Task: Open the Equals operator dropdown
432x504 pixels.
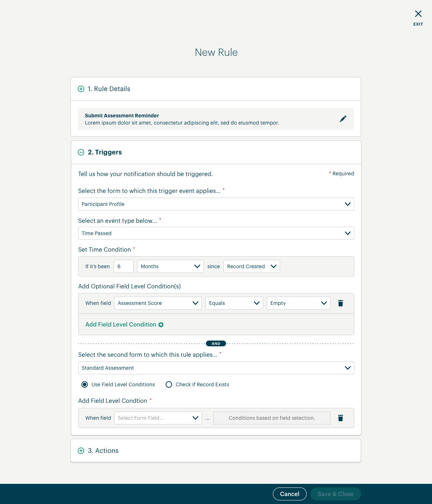Action: [234, 303]
